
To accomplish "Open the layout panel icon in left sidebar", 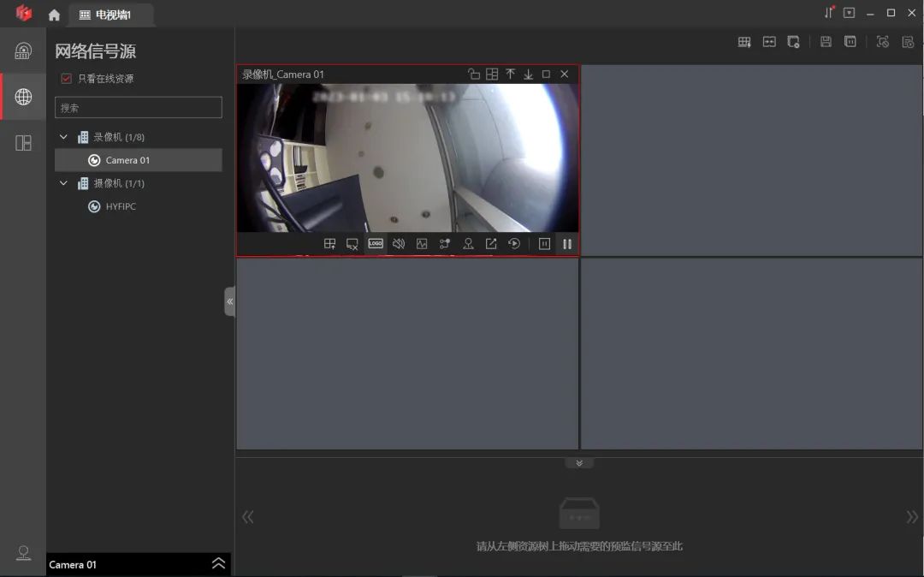I will pos(23,143).
